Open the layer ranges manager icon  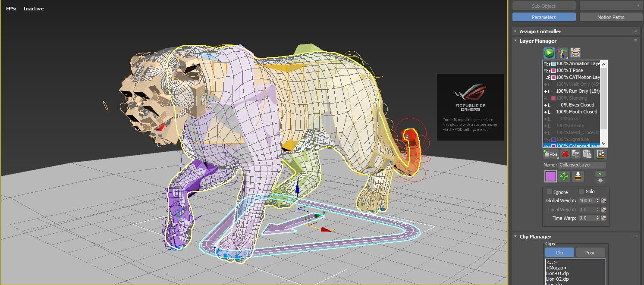[x=575, y=53]
